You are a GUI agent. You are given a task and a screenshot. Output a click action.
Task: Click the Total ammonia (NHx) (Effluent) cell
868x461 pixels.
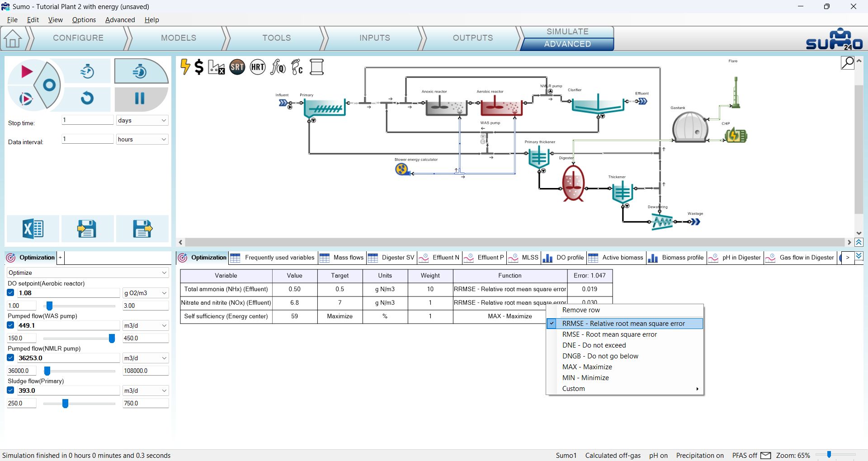(226, 289)
